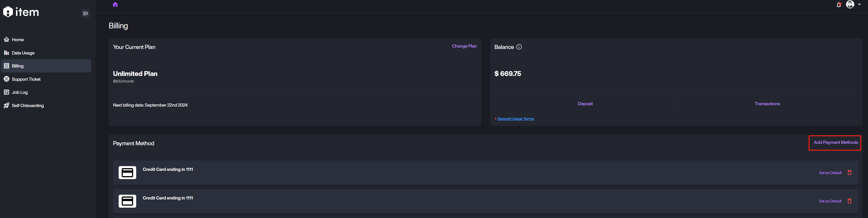Open the notifications bell
The image size is (868, 218).
pyautogui.click(x=838, y=5)
